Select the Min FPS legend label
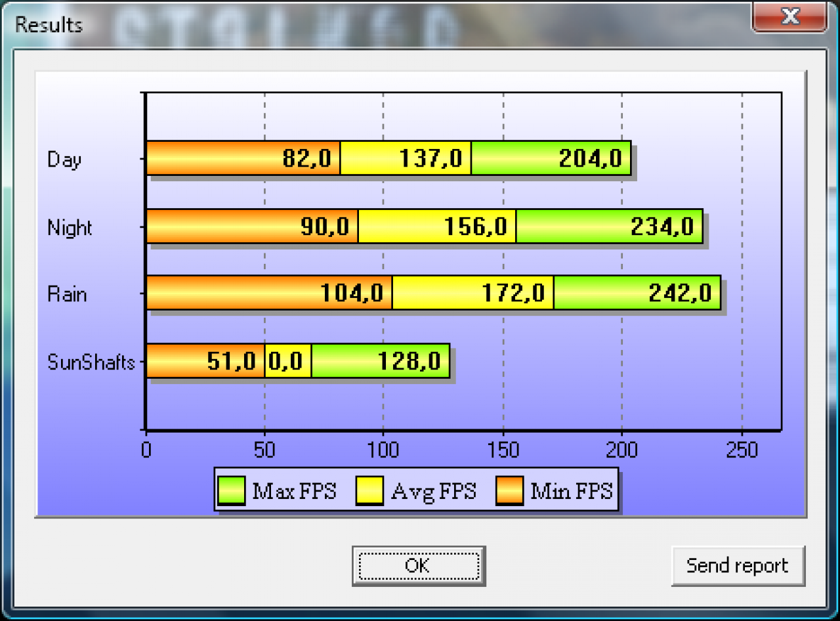Viewport: 840px width, 621px height. pyautogui.click(x=571, y=491)
